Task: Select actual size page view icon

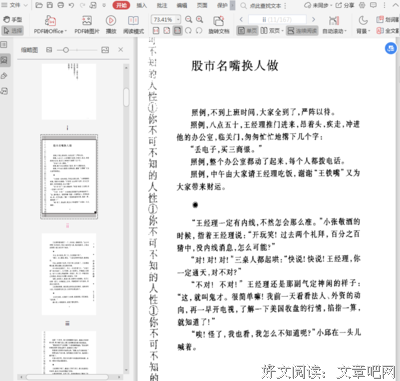Action: coord(156,31)
